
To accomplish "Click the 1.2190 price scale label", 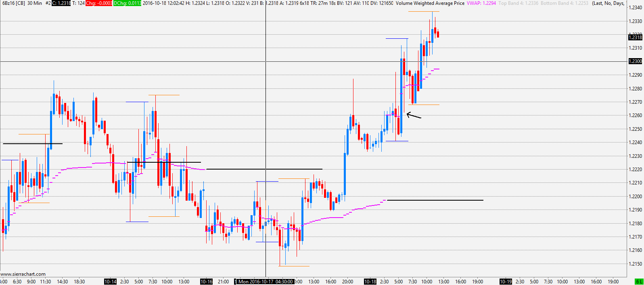I will pyautogui.click(x=636, y=210).
